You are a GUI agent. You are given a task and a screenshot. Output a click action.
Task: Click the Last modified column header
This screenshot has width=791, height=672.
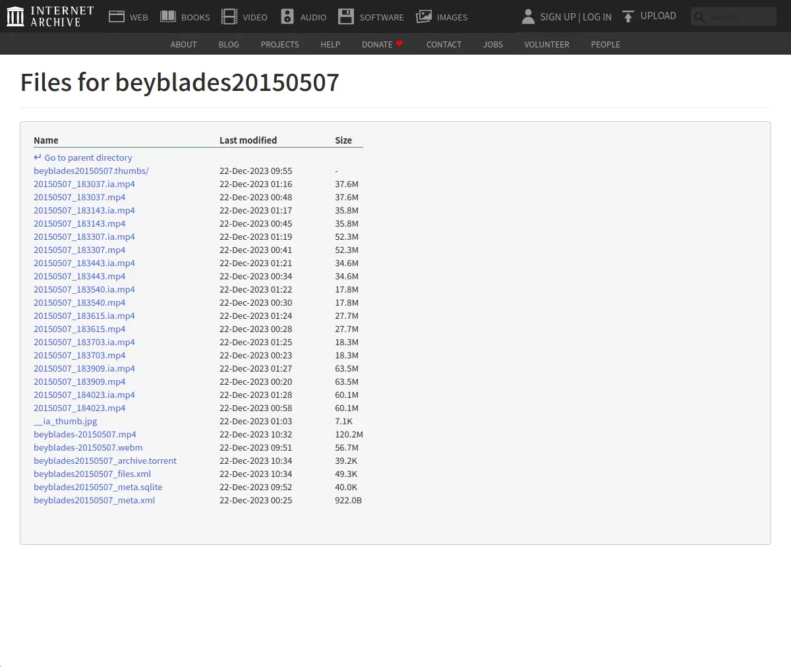click(248, 140)
